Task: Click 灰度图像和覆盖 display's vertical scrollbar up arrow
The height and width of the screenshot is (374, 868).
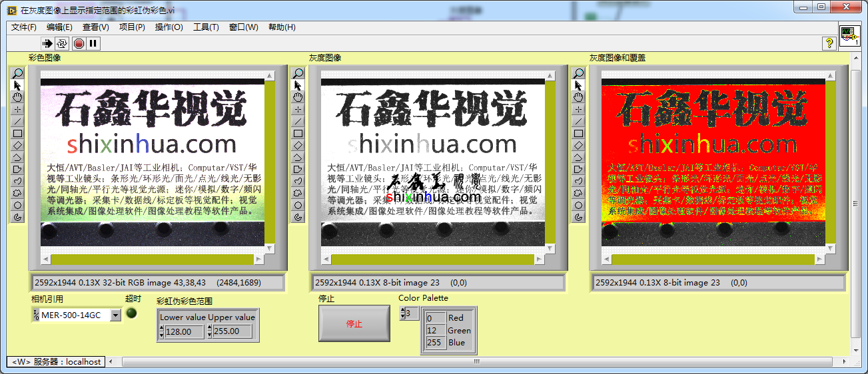Action: 831,75
